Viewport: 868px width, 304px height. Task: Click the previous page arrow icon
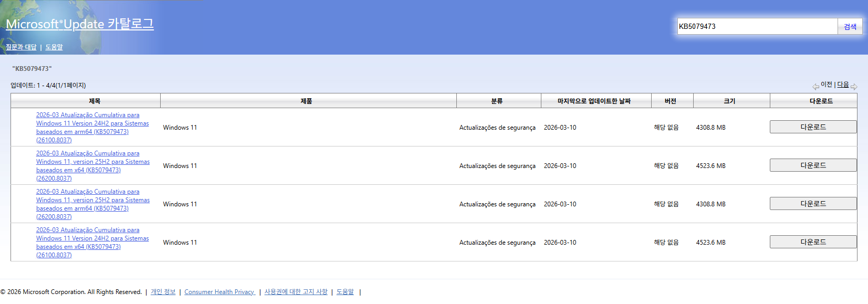click(815, 87)
